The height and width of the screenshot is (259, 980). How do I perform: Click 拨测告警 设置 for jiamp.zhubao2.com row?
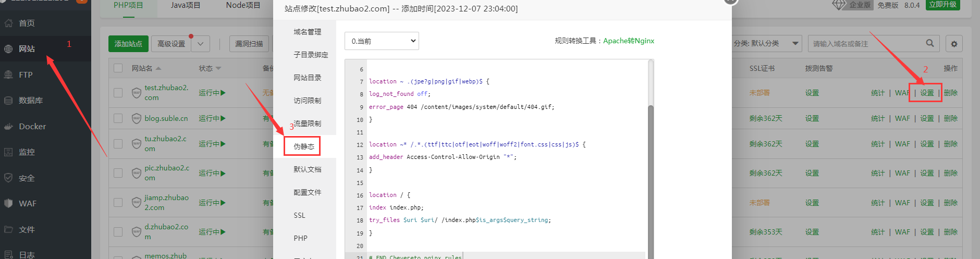click(x=812, y=203)
